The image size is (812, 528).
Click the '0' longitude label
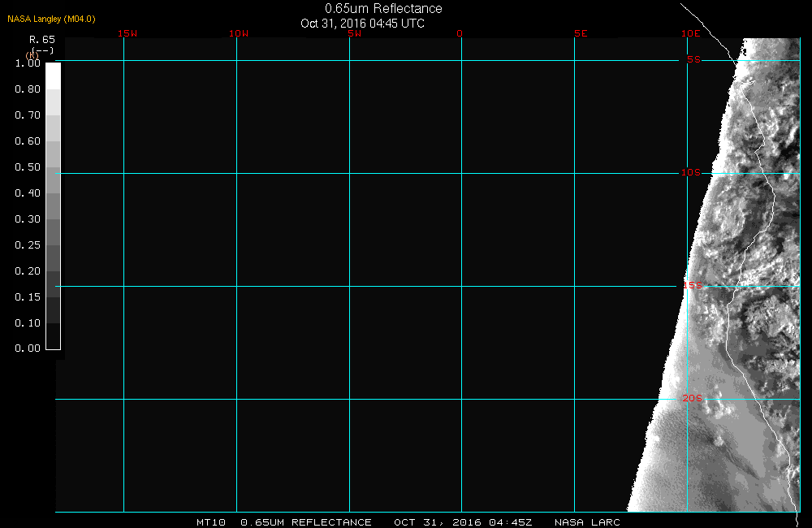point(460,33)
